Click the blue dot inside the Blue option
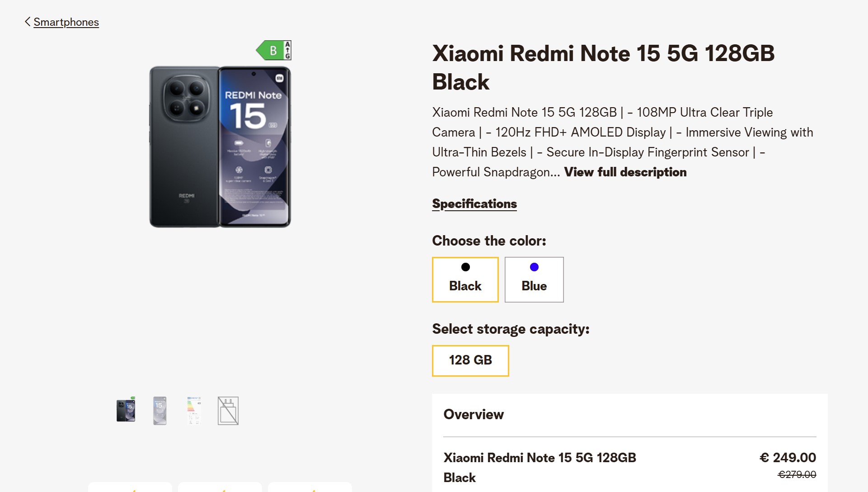 [534, 267]
